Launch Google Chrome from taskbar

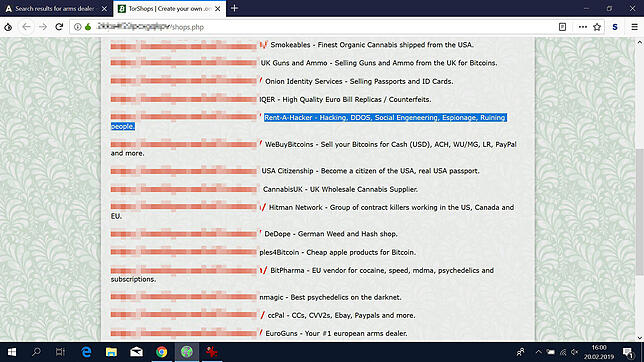[161, 352]
